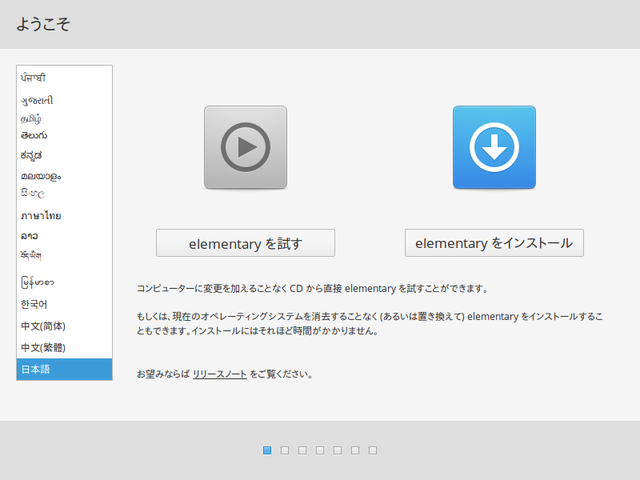Select 한국어 in the language list

pyautogui.click(x=64, y=304)
